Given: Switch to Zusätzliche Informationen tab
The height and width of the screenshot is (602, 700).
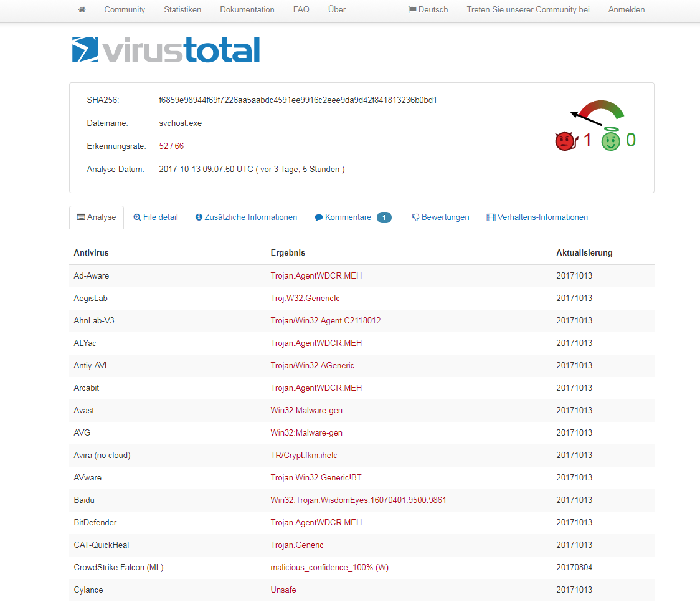Looking at the screenshot, I should [247, 217].
